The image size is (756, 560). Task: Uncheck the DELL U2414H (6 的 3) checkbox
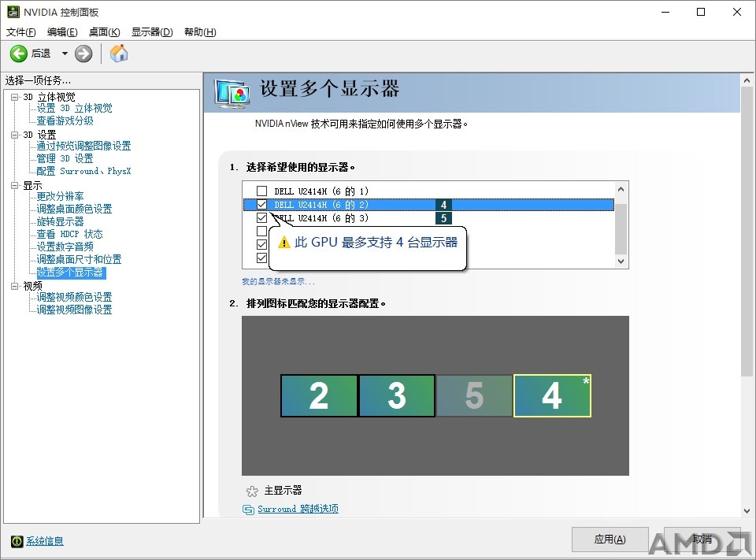point(261,218)
